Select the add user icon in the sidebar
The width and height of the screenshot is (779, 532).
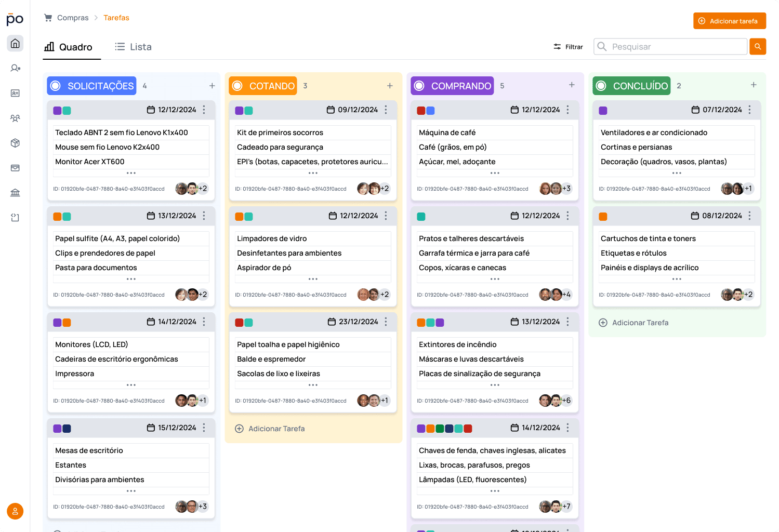[x=15, y=68]
